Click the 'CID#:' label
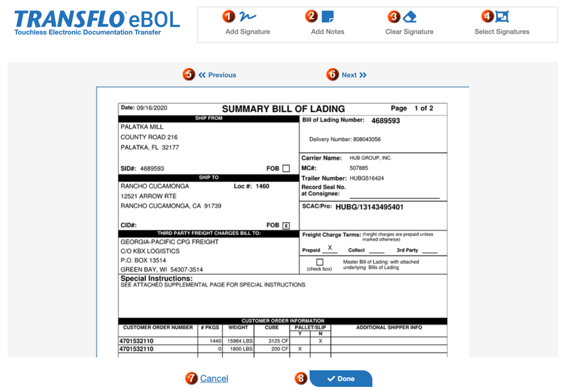The height and width of the screenshot is (392, 565). pos(129,225)
